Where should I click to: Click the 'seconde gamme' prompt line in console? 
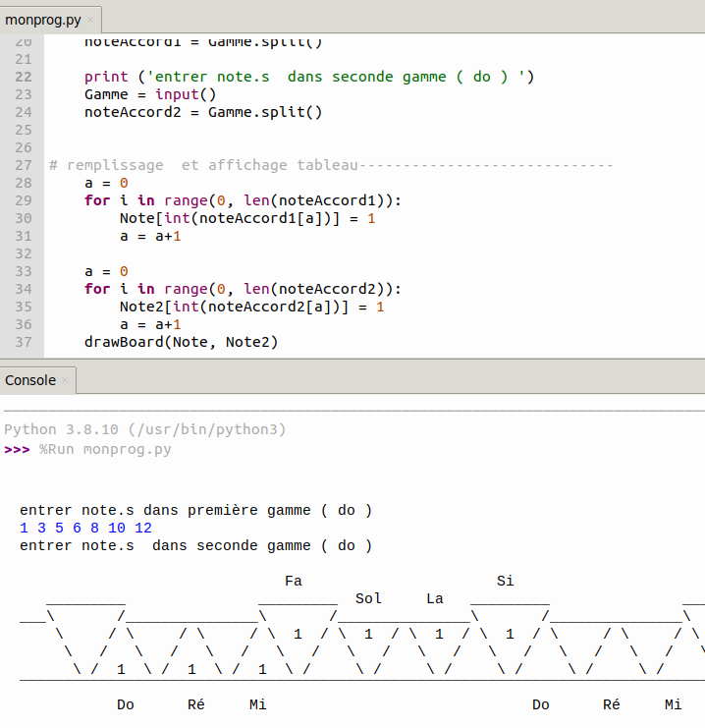(195, 545)
